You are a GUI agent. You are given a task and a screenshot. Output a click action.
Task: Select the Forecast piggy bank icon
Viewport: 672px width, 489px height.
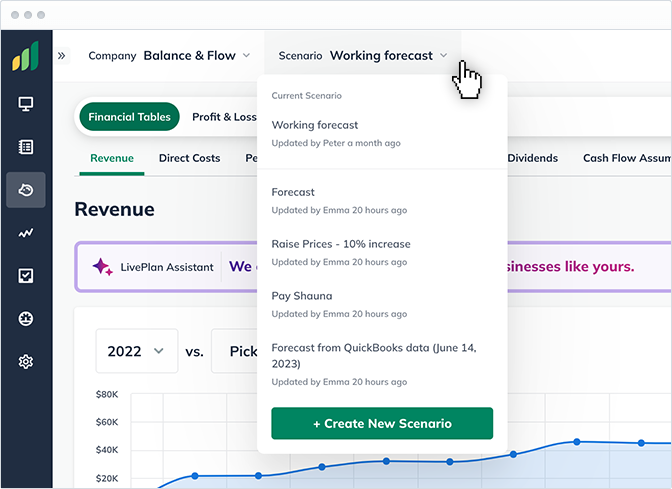point(26,190)
